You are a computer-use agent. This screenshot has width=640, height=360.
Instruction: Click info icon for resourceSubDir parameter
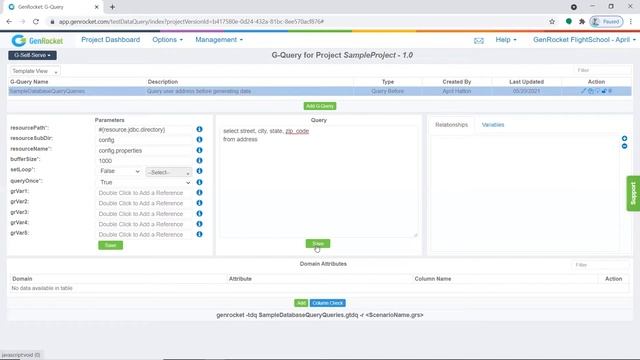tap(199, 140)
